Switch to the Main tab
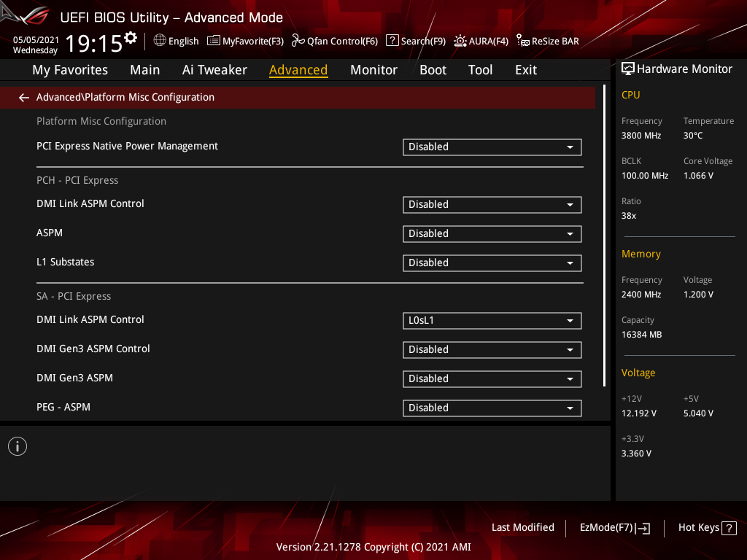Screen dimensions: 747x560 click(145, 70)
